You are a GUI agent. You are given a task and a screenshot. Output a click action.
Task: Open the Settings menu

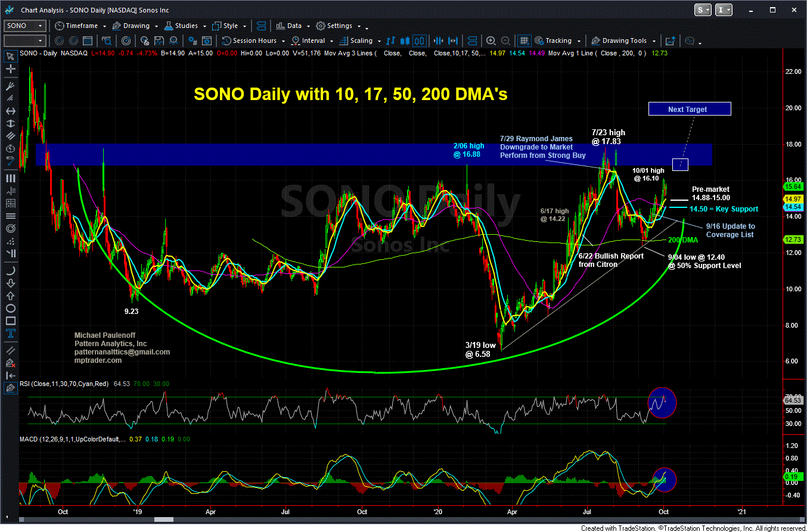[339, 26]
